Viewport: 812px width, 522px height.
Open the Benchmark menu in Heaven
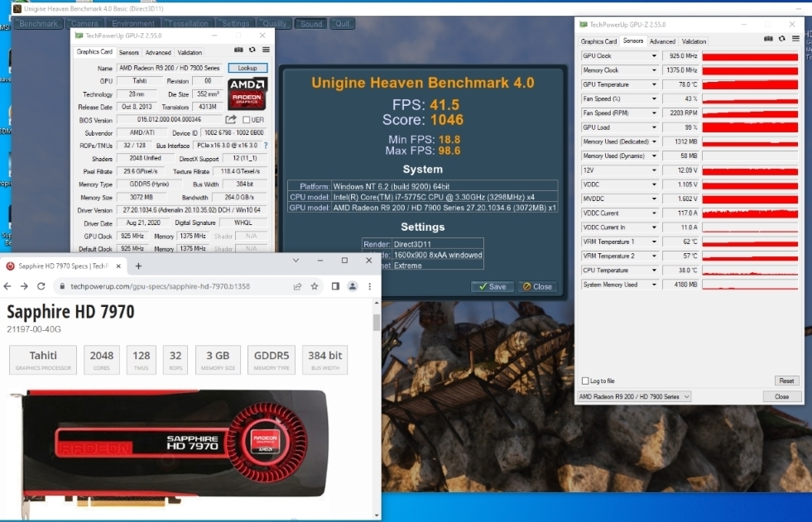pyautogui.click(x=39, y=24)
